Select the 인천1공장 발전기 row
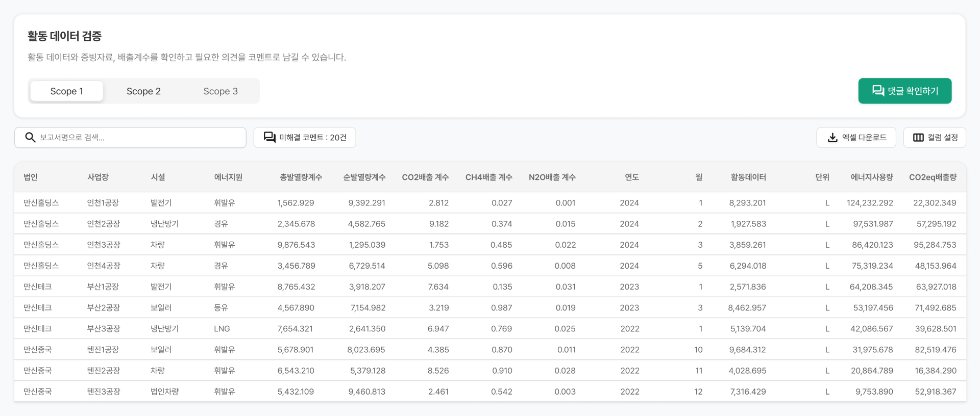Viewport: 980px width, 416px height. pyautogui.click(x=490, y=203)
